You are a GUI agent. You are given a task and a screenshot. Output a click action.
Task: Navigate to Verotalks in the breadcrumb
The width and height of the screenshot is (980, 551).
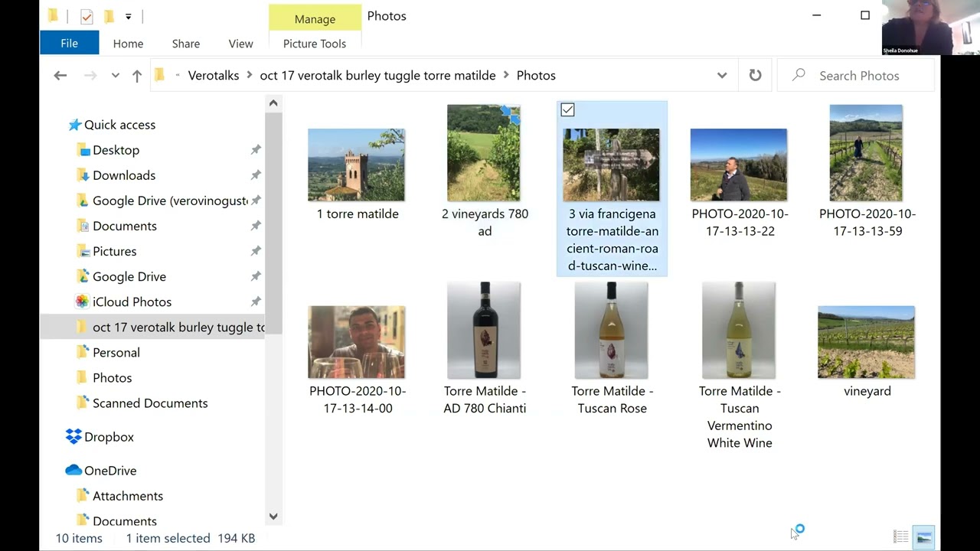213,75
